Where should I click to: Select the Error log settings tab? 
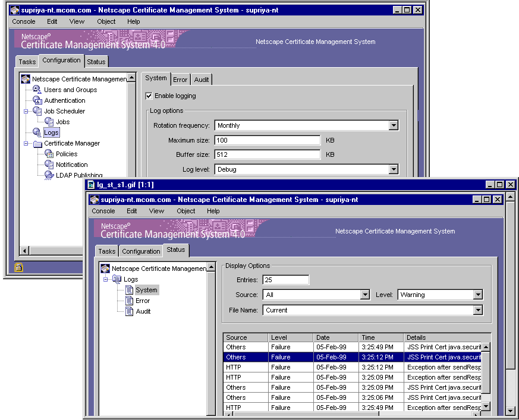click(x=180, y=80)
